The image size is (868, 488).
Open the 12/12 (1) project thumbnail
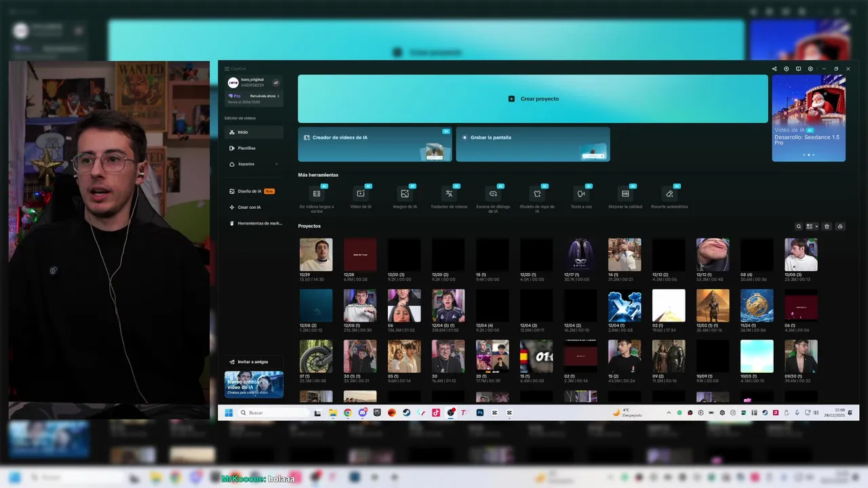click(713, 255)
